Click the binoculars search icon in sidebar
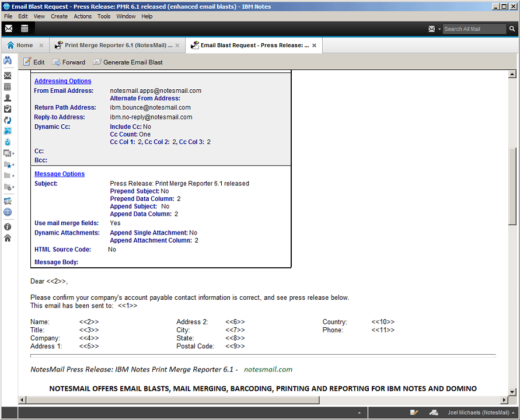The height and width of the screenshot is (420, 520). coord(8,61)
